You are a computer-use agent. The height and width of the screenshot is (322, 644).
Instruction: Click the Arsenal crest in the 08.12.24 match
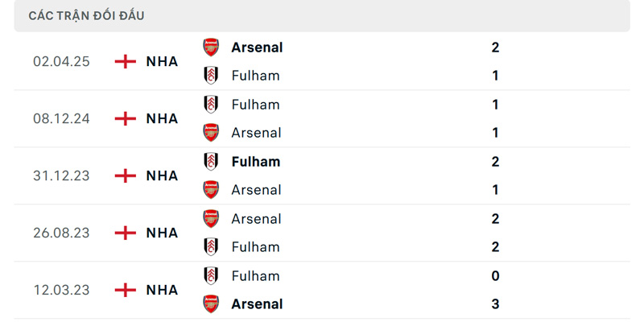tap(211, 133)
